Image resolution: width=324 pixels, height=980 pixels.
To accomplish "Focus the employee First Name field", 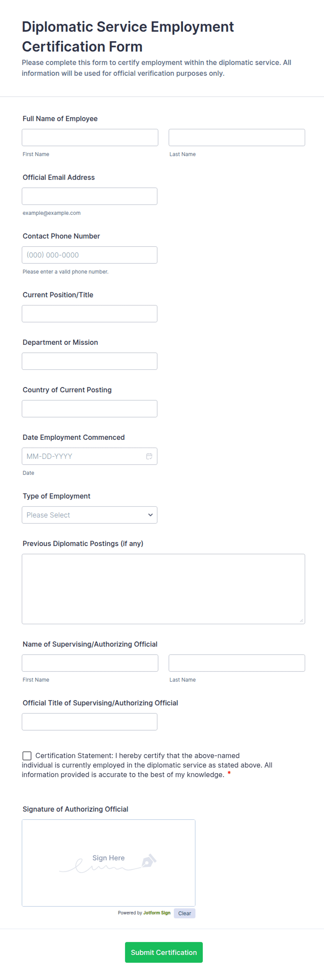I will (x=90, y=137).
